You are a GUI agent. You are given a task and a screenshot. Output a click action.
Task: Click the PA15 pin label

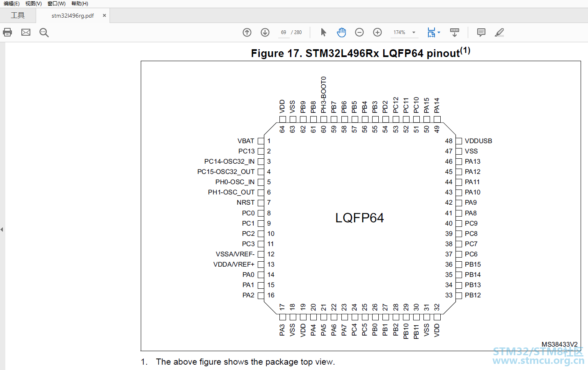coord(427,105)
